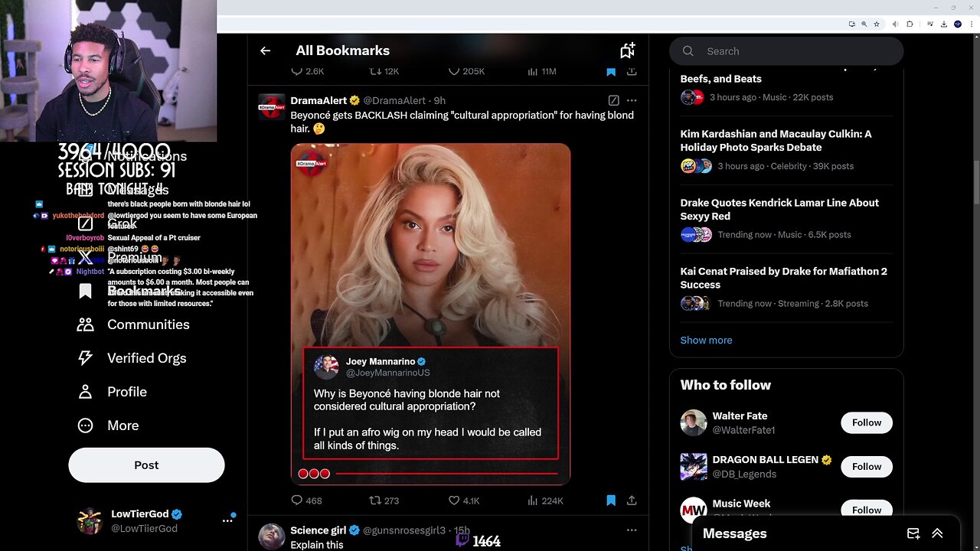Screen dimensions: 980x551
Task: Remove bookmark from top post
Action: click(611, 71)
